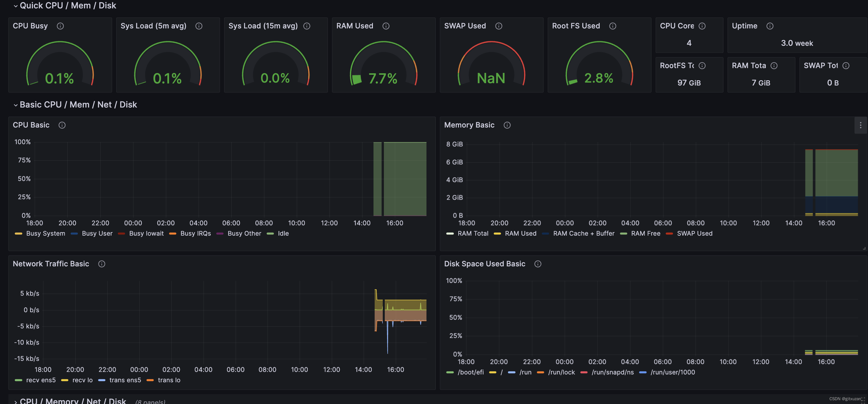
Task: Click the SWAP Used legend color swatch
Action: 669,233
